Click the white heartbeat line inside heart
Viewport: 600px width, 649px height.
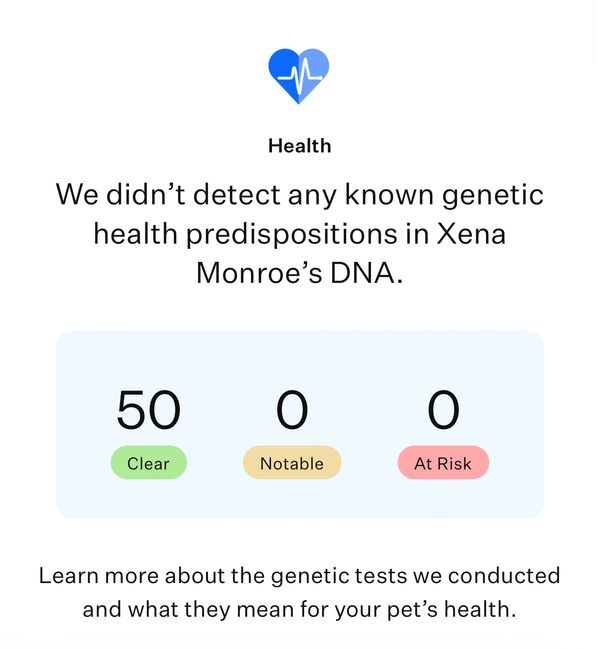coord(299,74)
